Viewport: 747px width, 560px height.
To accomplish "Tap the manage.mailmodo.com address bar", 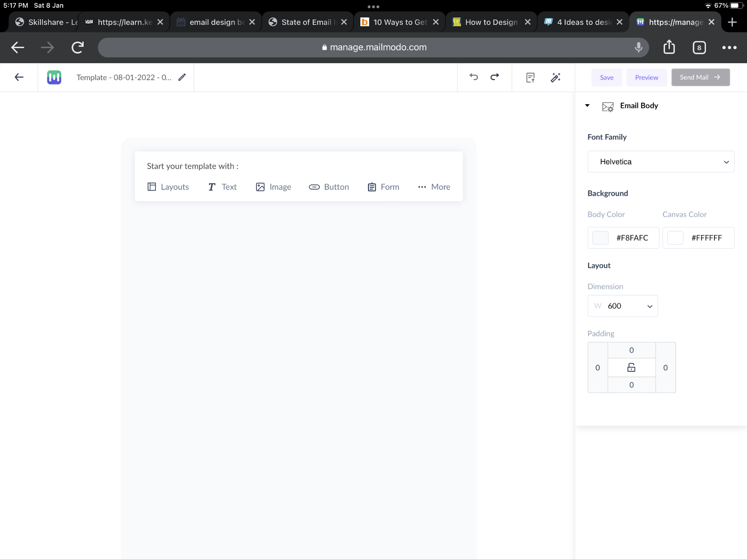I will pos(373,47).
